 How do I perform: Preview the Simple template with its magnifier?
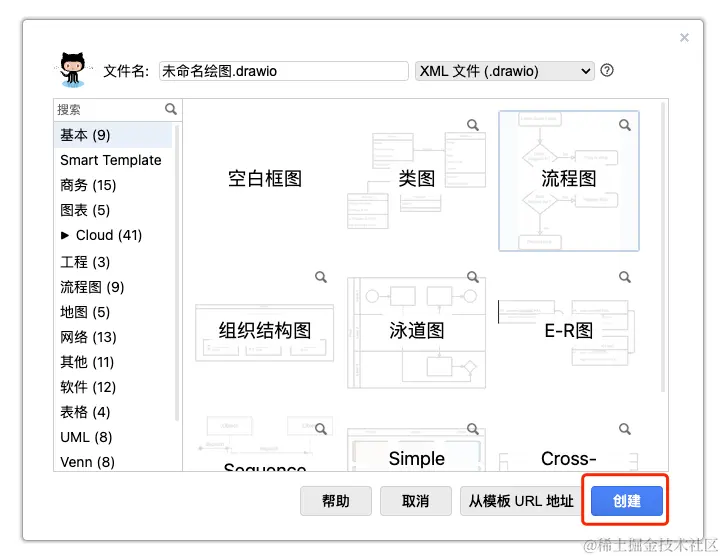(x=473, y=429)
